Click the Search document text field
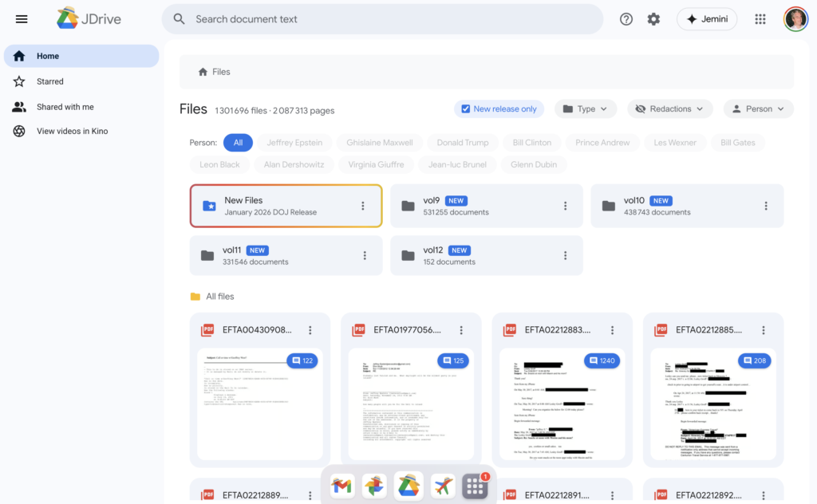Screen dimensions: 817x504 (383, 19)
